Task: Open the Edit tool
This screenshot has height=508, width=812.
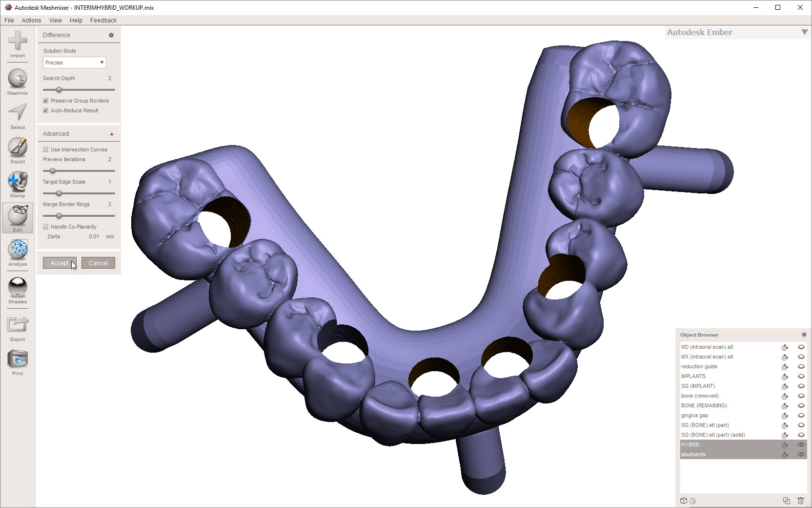Action: tap(18, 218)
